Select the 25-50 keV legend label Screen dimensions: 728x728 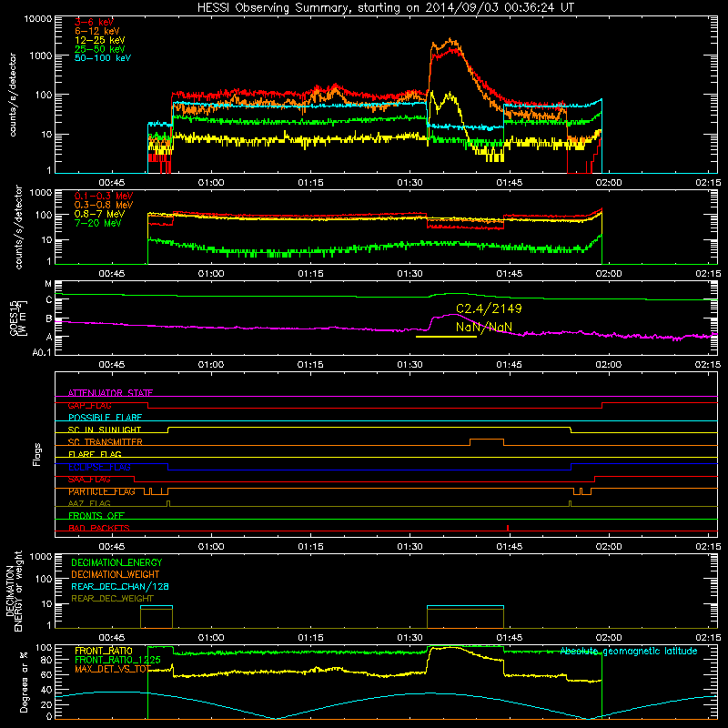100,49
